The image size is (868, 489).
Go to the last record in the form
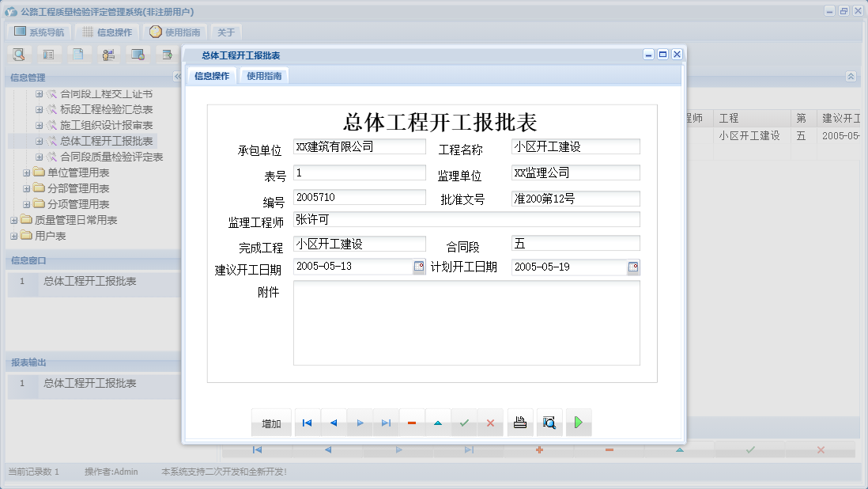point(386,423)
